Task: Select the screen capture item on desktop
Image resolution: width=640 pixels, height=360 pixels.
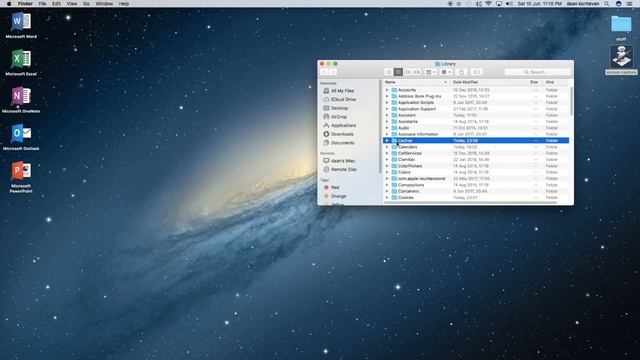Action: [x=621, y=56]
